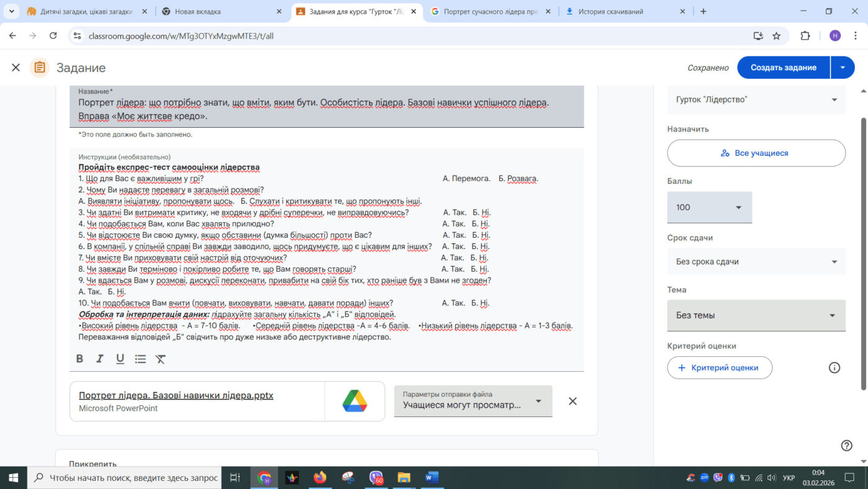Image resolution: width=868 pixels, height=489 pixels.
Task: Close the assignment editor with X
Action: 16,68
